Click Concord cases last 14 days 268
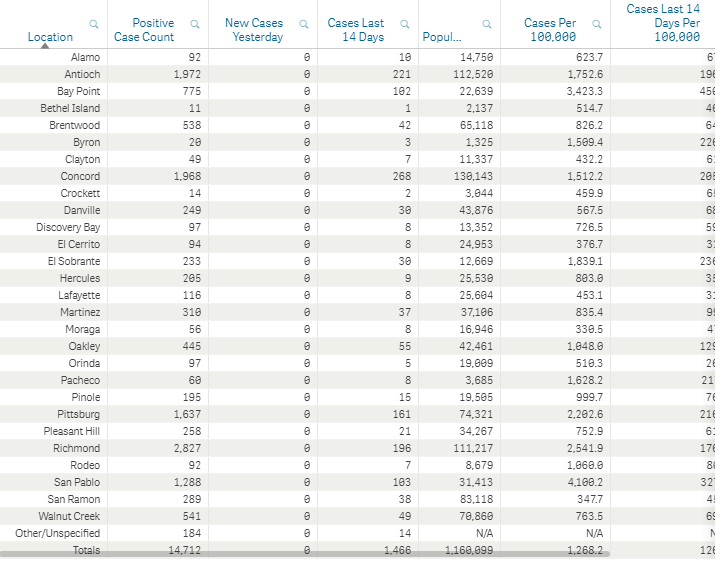Screen dimensions: 728x562 402,176
